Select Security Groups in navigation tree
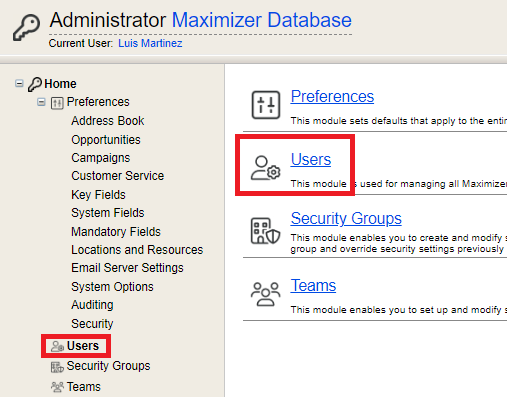 coord(108,366)
